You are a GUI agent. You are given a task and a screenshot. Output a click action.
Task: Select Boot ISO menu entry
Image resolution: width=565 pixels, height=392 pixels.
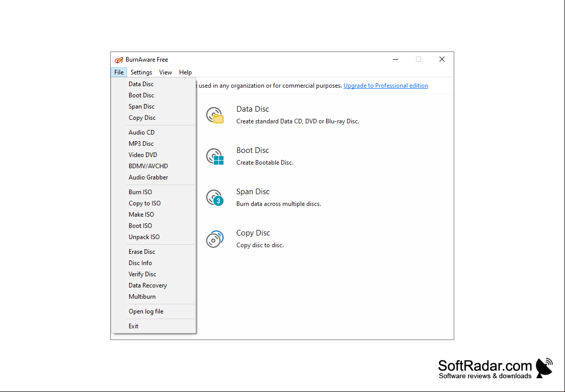click(x=154, y=226)
